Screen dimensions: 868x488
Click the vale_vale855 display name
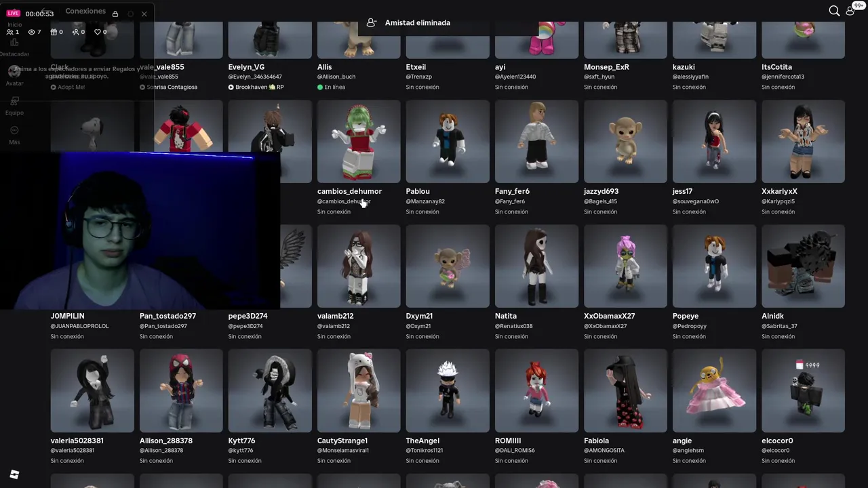[x=162, y=67]
